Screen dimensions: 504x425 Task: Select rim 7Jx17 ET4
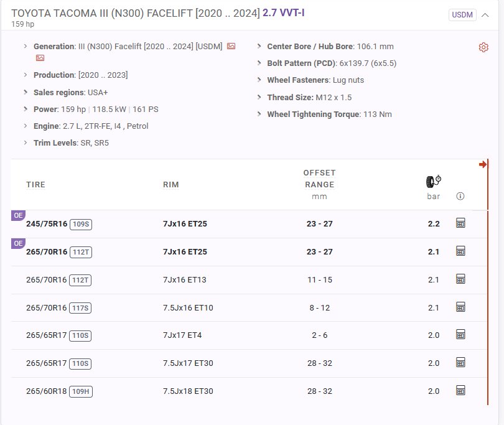(x=182, y=335)
